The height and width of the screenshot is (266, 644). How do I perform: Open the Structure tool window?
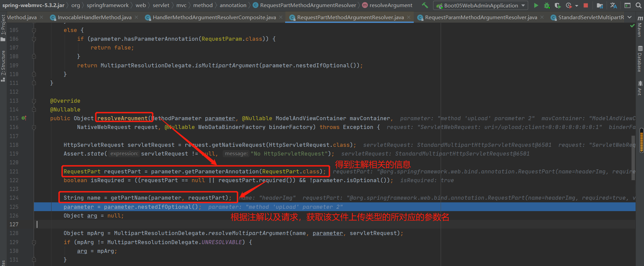point(3,66)
